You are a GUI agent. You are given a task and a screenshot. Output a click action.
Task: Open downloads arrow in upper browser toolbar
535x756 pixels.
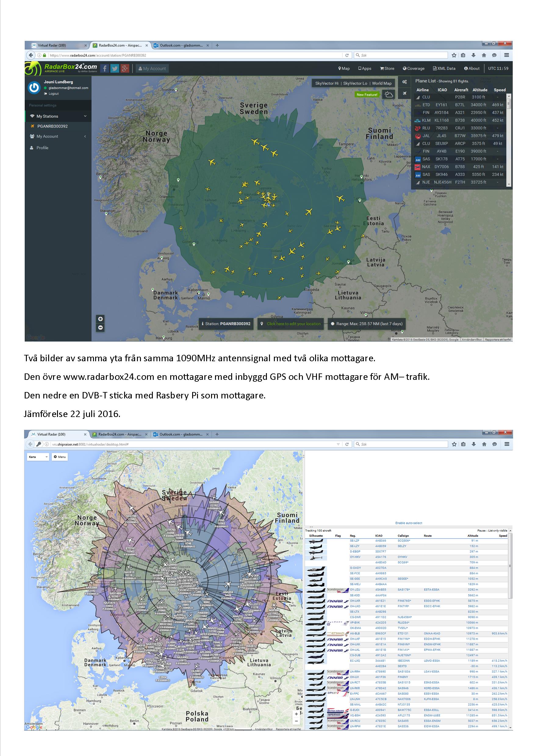click(473, 55)
